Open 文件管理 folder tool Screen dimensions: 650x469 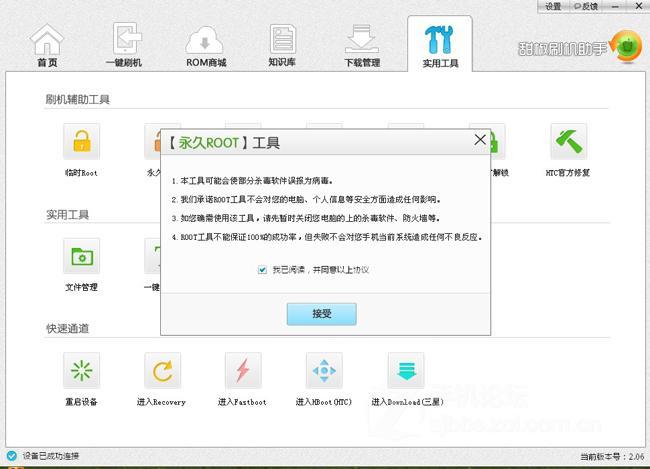tap(82, 257)
